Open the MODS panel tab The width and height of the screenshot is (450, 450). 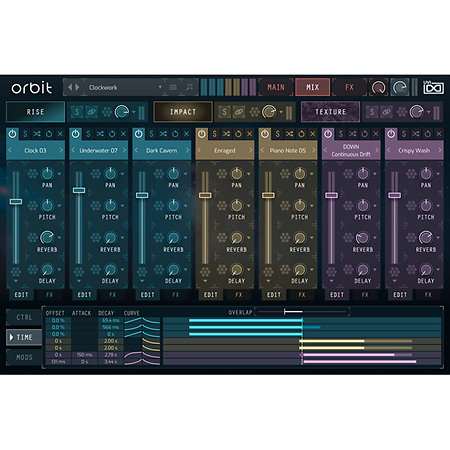24,357
